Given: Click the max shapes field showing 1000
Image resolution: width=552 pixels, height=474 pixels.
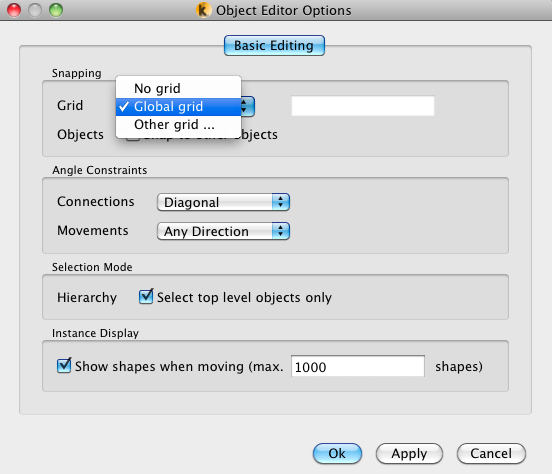Looking at the screenshot, I should coord(358,366).
